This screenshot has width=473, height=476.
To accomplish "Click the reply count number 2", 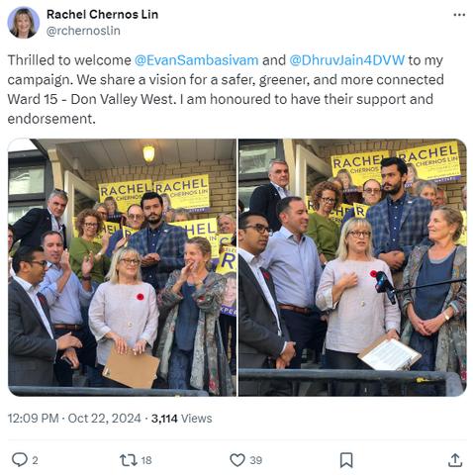I will click(35, 460).
